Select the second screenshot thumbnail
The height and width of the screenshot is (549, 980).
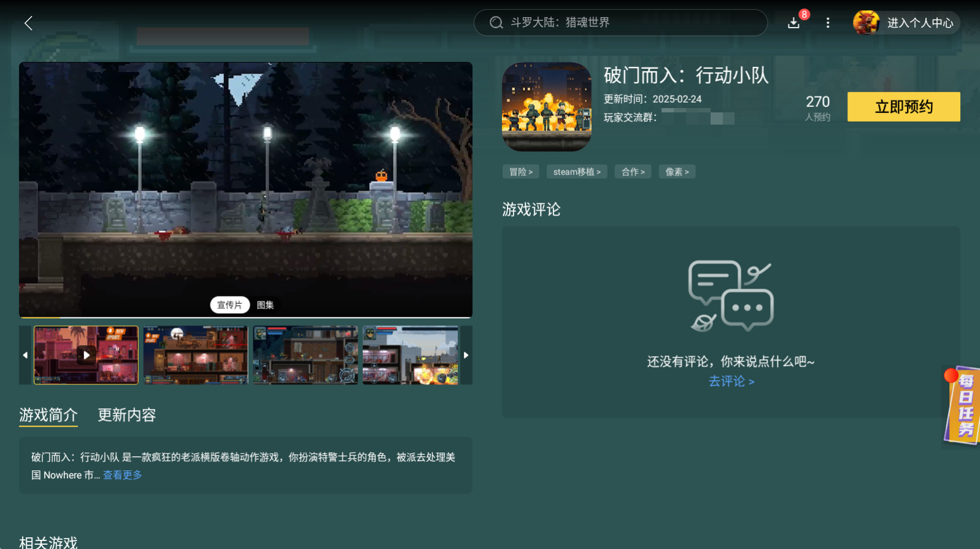pyautogui.click(x=196, y=355)
